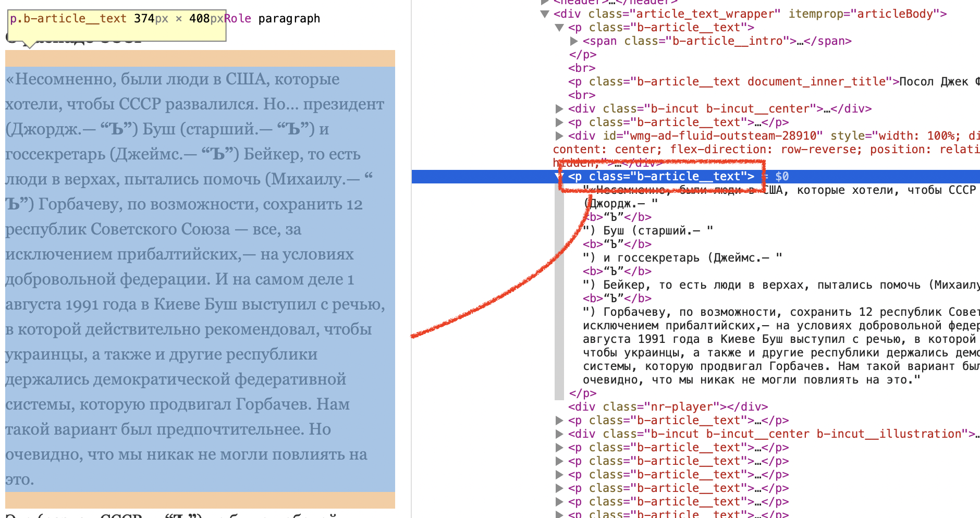This screenshot has width=980, height=518.
Task: Collapse the first p b-article__text node
Action: pyautogui.click(x=559, y=27)
